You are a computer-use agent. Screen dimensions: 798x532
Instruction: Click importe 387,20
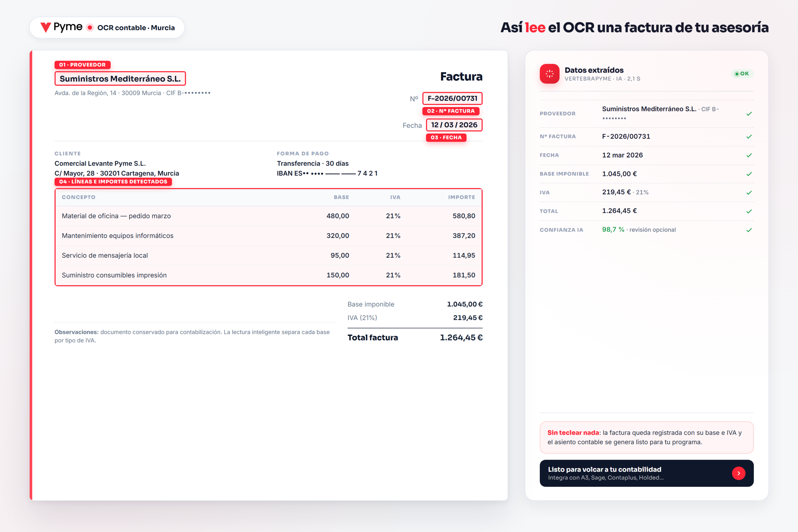coord(464,236)
